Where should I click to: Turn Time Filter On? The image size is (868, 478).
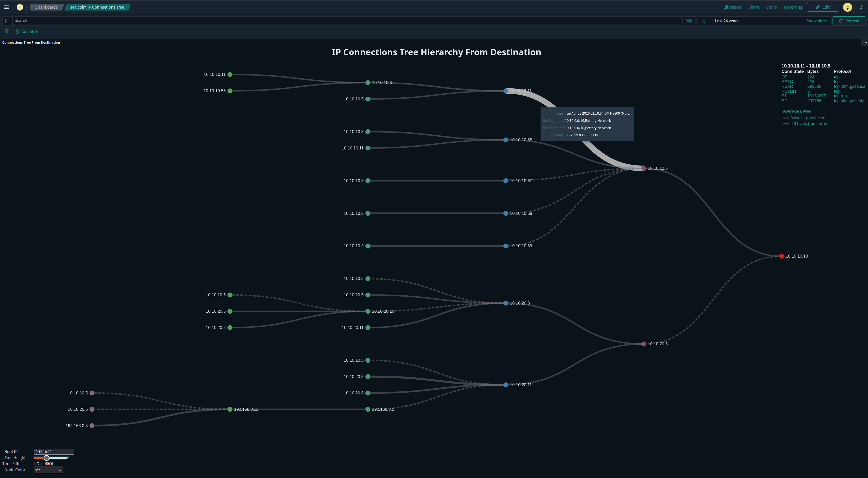pos(34,464)
